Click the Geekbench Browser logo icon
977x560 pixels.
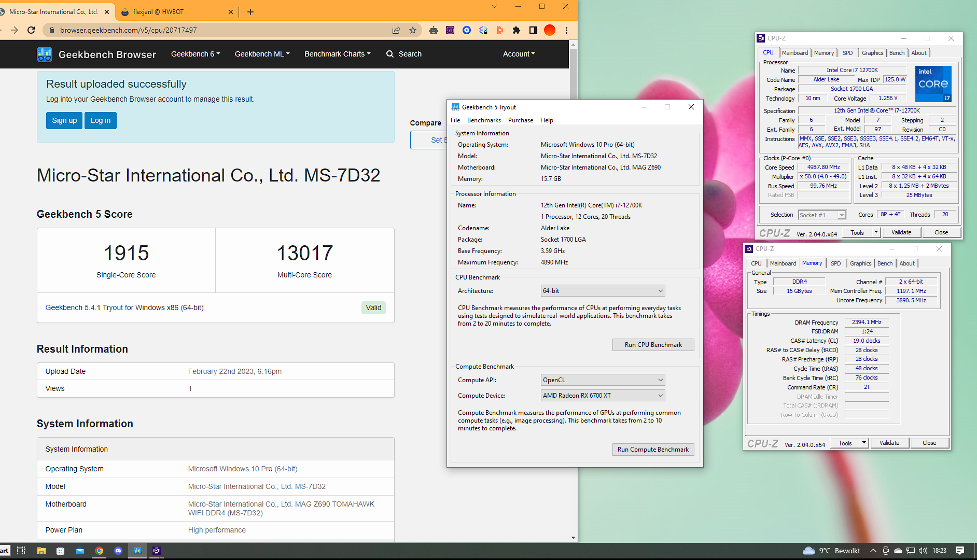point(45,54)
